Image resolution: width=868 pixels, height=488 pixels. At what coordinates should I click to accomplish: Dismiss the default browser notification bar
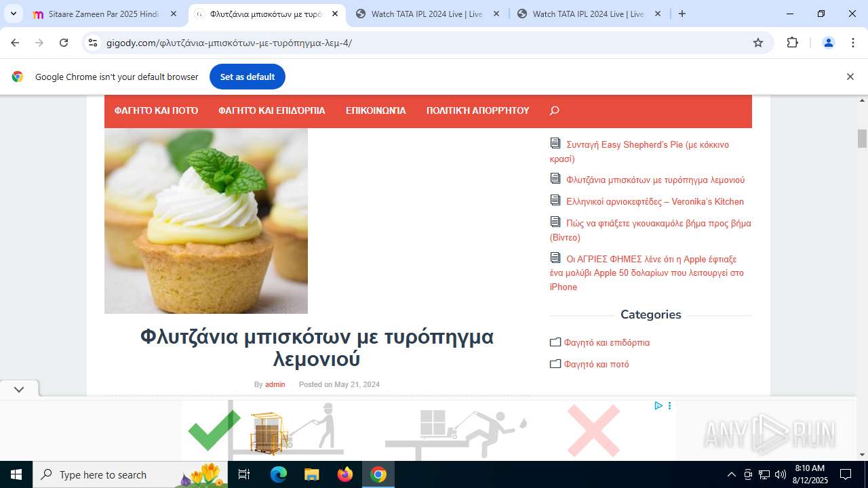coord(850,77)
